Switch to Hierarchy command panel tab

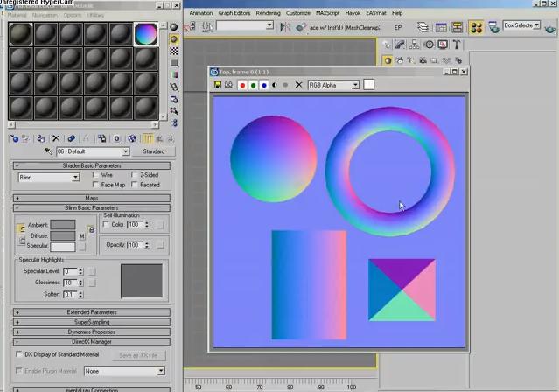pyautogui.click(x=415, y=45)
